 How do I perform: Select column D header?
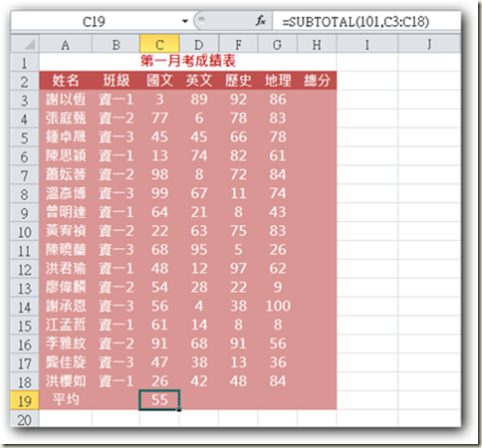(x=199, y=44)
